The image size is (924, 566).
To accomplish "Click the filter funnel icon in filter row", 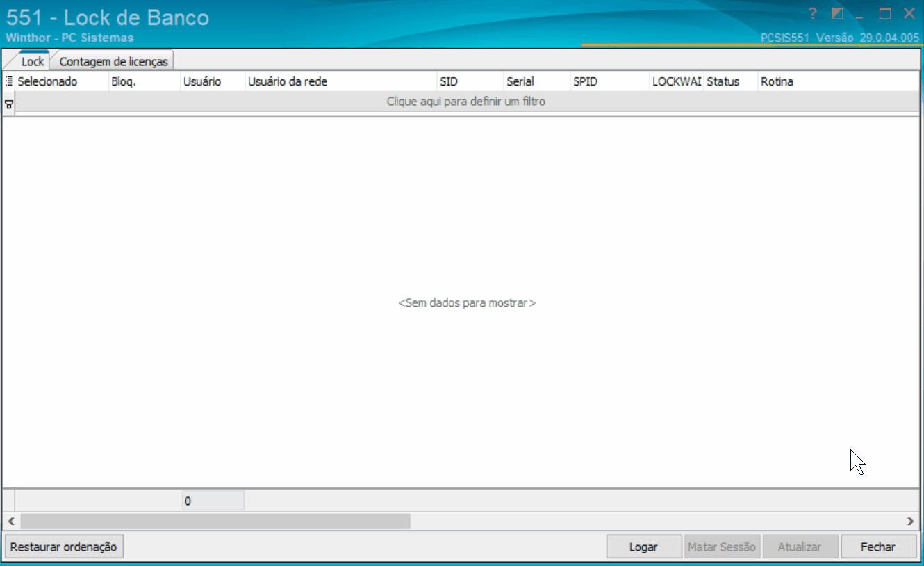I will pyautogui.click(x=9, y=104).
